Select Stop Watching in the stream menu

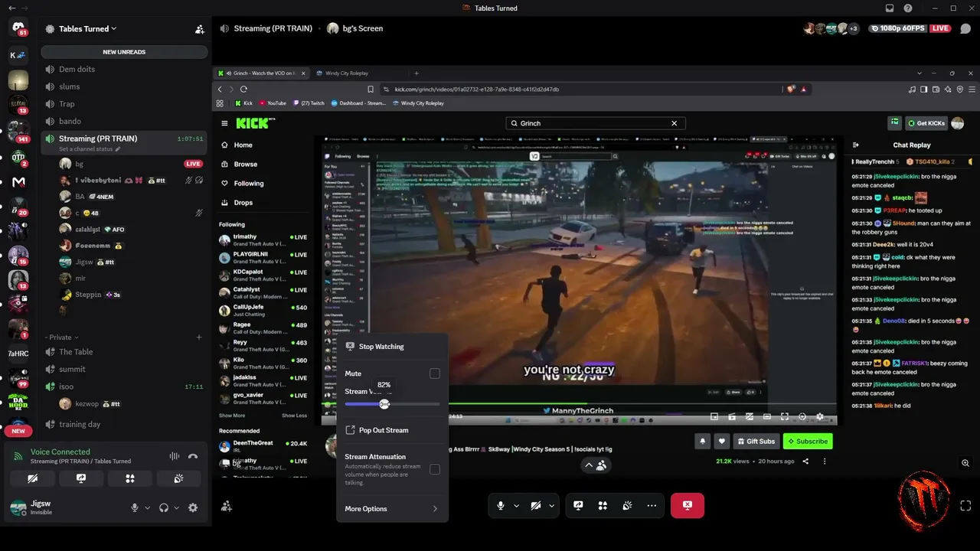click(392, 347)
